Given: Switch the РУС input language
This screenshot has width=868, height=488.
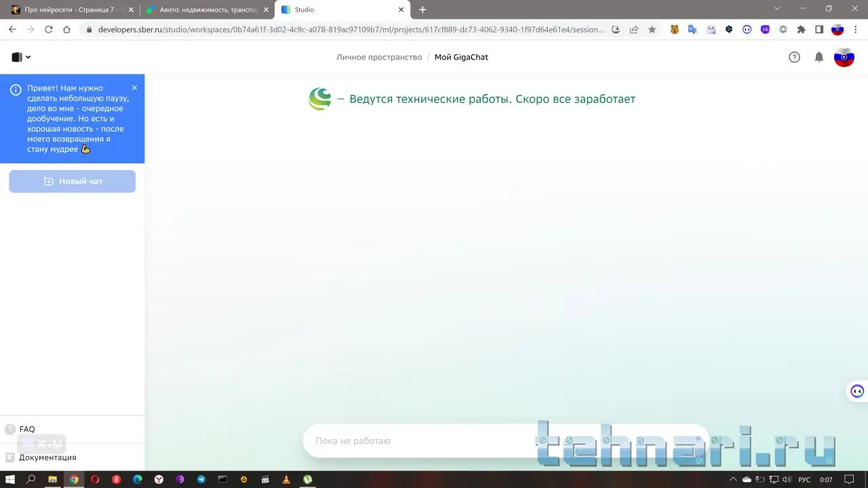Looking at the screenshot, I should click(x=804, y=479).
